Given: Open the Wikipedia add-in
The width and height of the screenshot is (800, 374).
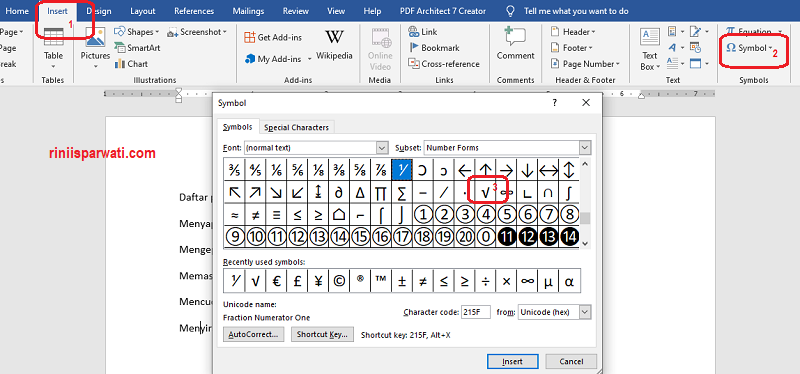Looking at the screenshot, I should click(334, 45).
